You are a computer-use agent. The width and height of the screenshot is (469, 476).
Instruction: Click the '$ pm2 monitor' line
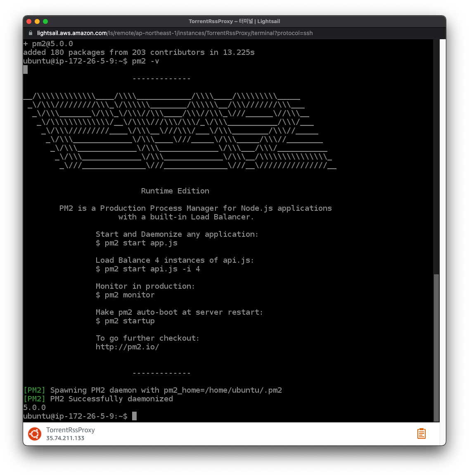point(125,295)
